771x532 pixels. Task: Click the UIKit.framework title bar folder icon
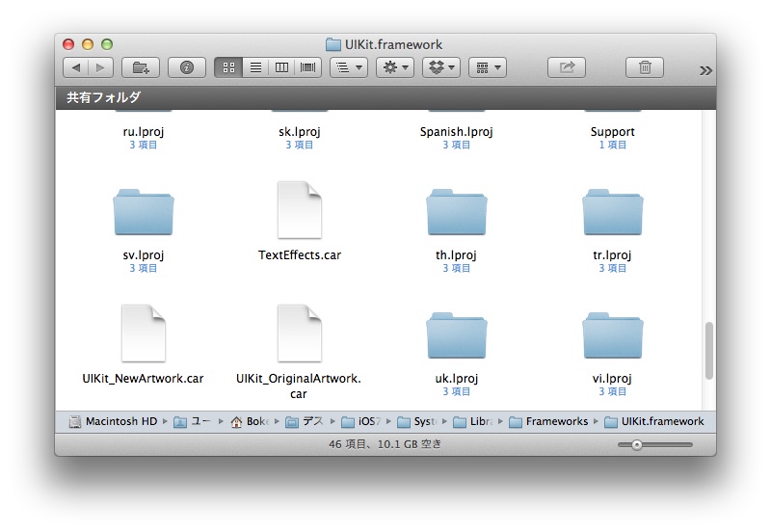(332, 44)
